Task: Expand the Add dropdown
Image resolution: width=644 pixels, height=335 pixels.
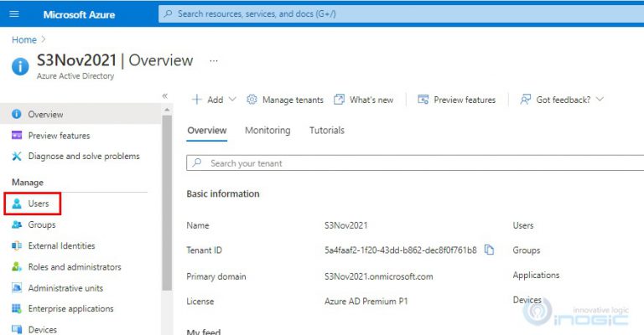Action: (214, 100)
